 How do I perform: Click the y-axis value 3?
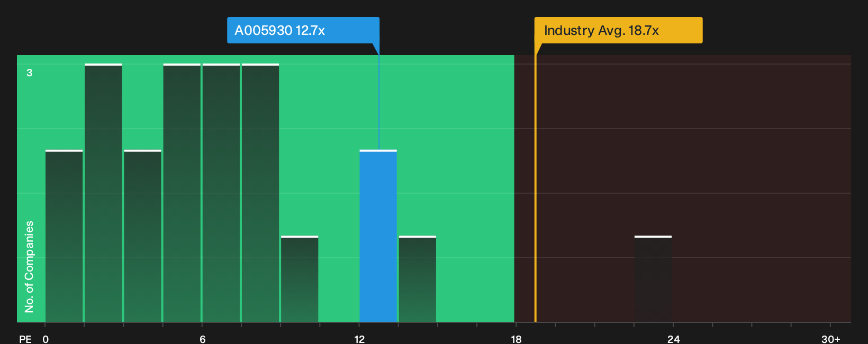pyautogui.click(x=30, y=73)
